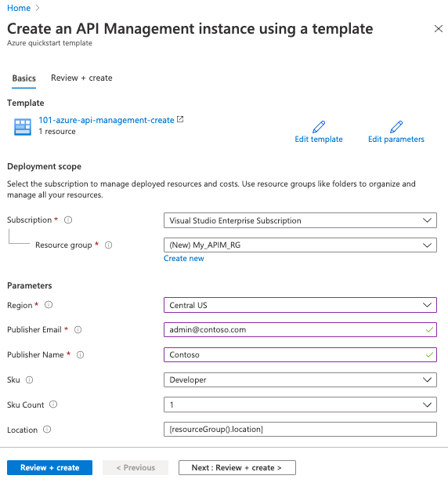Go to Home breadcrumb link
This screenshot has width=448, height=490.
tap(19, 8)
